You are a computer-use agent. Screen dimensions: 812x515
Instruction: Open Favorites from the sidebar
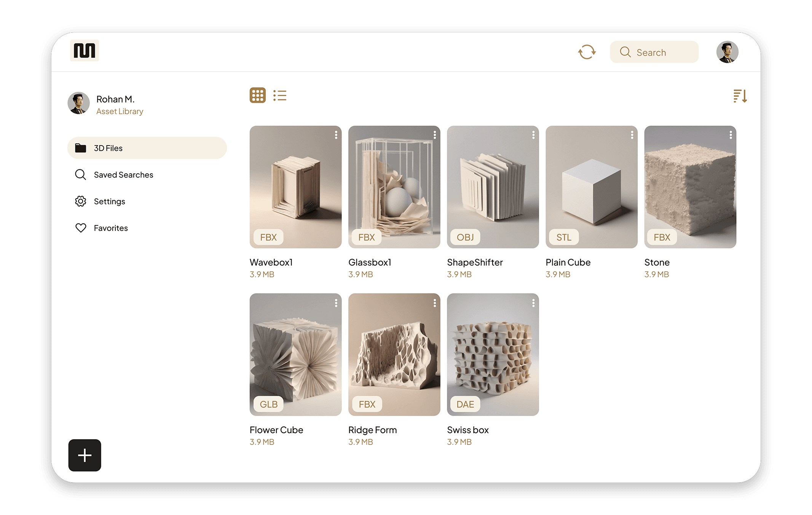(x=111, y=228)
